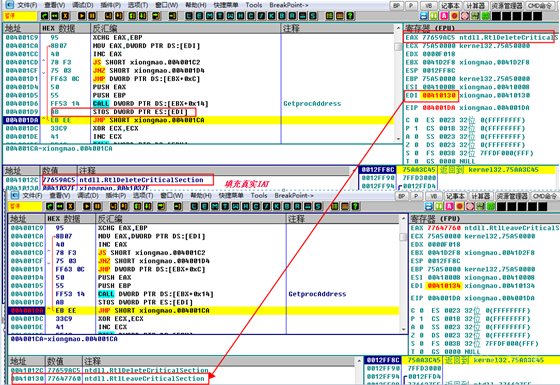Viewport: 560px width, 385px height.
Task: Select XOR ECX,ECX line in lower window
Action: point(204,319)
